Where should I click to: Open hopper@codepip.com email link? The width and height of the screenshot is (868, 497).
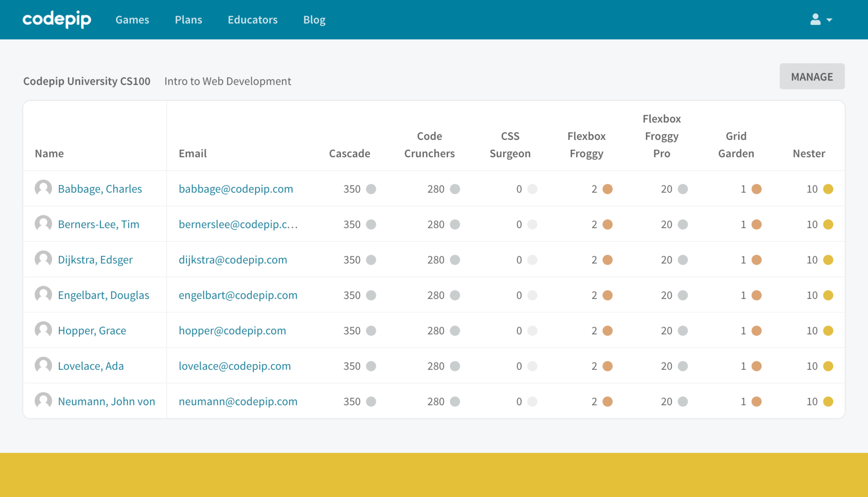click(232, 330)
